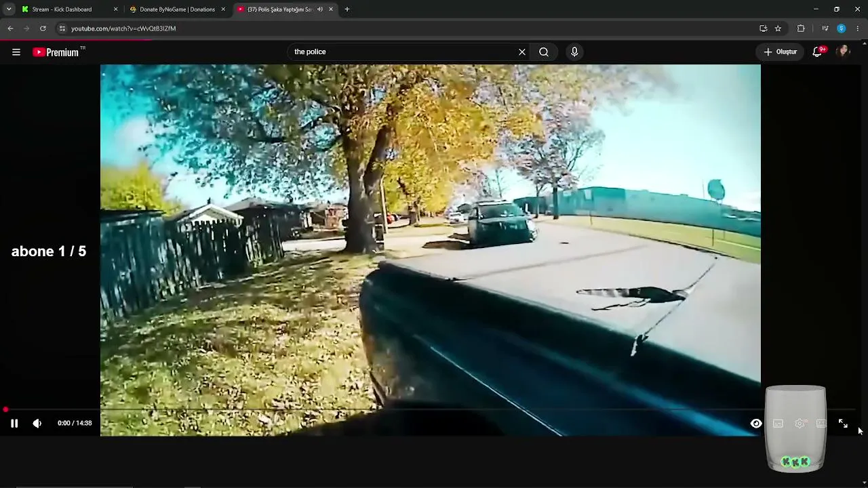Click the 0:00 / 14:38 time display
The width and height of the screenshot is (868, 488).
click(x=75, y=424)
